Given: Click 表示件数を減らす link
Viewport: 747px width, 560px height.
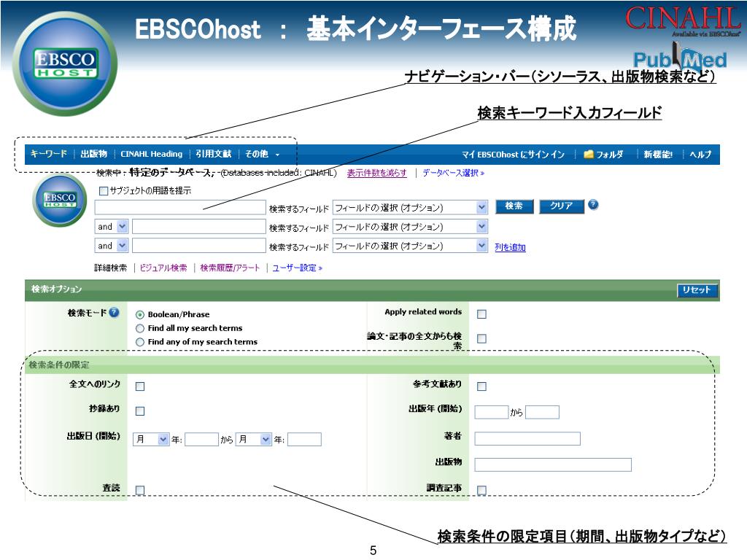Looking at the screenshot, I should point(377,173).
